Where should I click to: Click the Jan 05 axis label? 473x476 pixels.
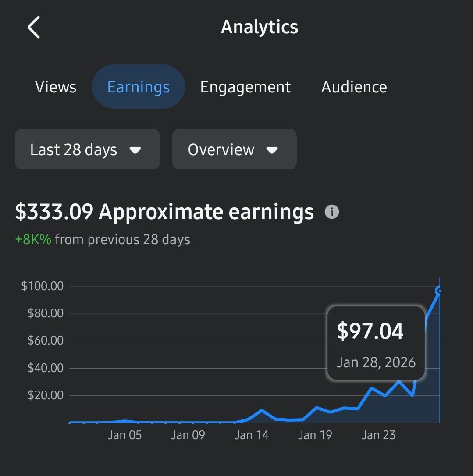point(124,435)
